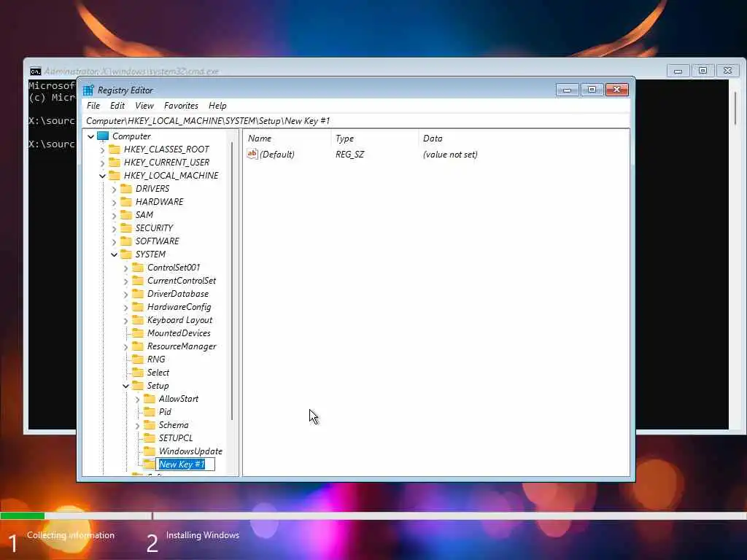Click the DRIVERS folder icon
Screen dimensions: 747x560
point(126,189)
